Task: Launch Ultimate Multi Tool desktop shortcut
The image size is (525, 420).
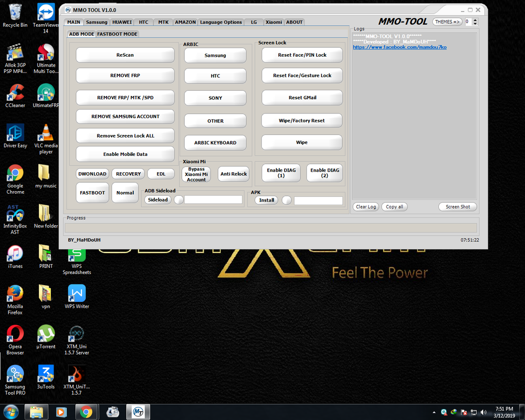Action: [x=46, y=59]
